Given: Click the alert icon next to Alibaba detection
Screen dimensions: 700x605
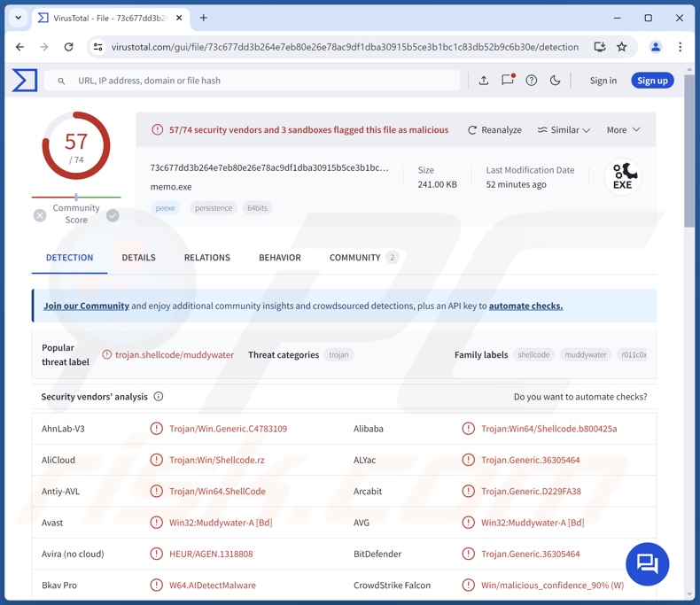Looking at the screenshot, I should [469, 429].
